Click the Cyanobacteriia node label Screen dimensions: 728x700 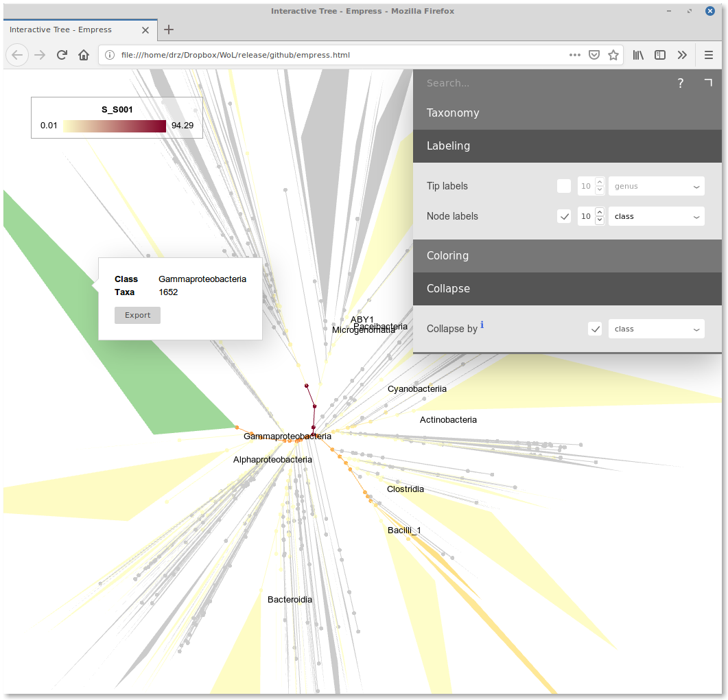tap(417, 389)
